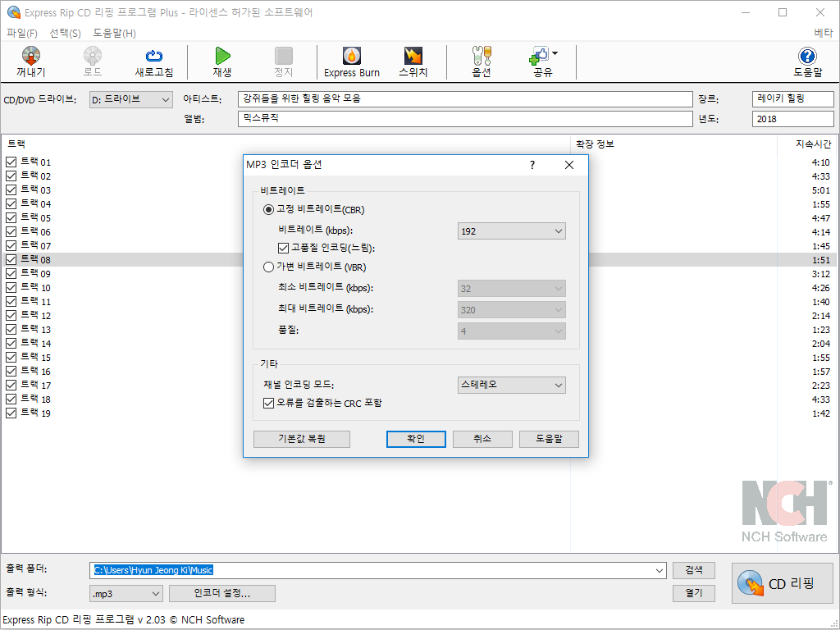Viewport: 840px width, 630px height.
Task: Click the 베타 link at top right
Action: tap(824, 33)
